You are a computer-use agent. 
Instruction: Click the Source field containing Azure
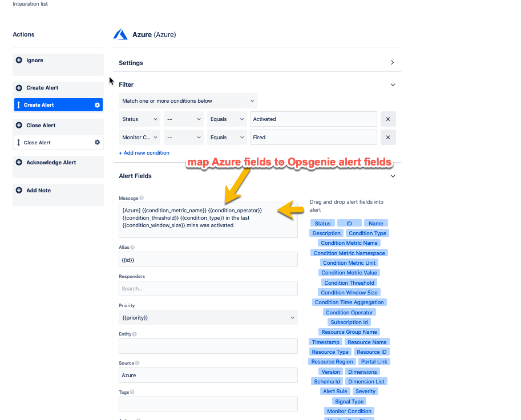(208, 375)
